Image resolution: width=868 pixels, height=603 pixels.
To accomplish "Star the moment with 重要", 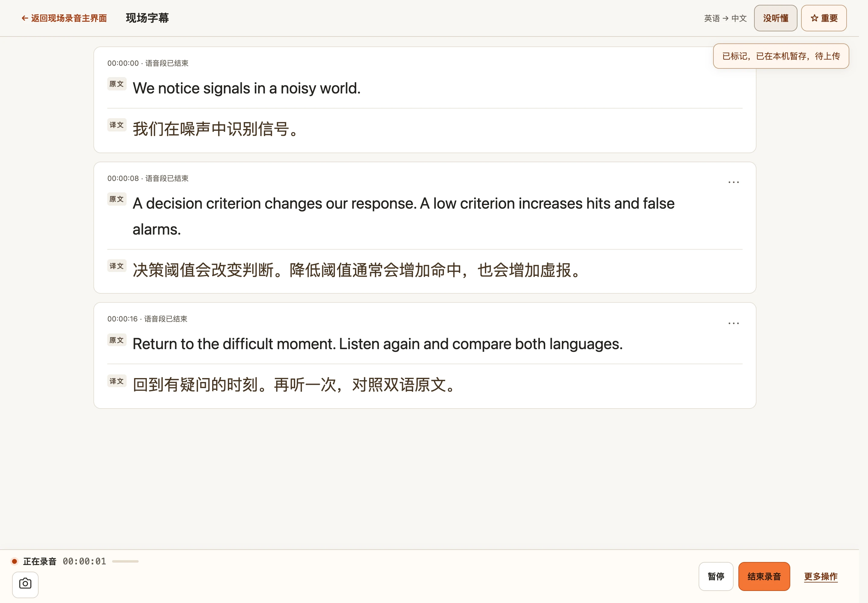I will pos(824,18).
